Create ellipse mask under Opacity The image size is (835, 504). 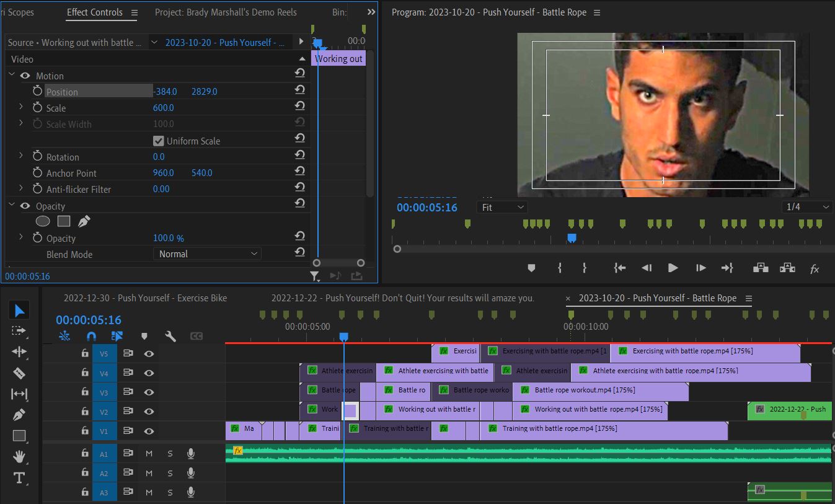point(43,221)
